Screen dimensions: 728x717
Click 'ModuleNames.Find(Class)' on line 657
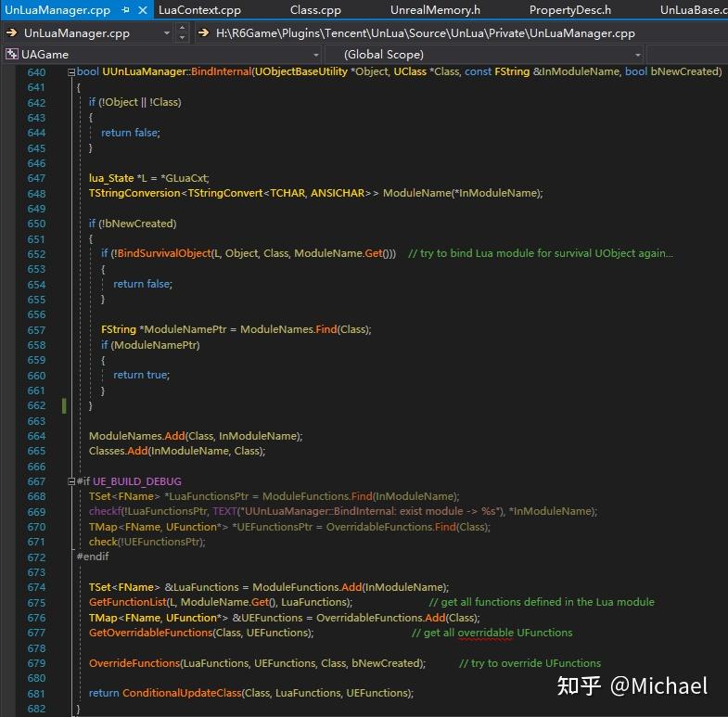point(304,329)
